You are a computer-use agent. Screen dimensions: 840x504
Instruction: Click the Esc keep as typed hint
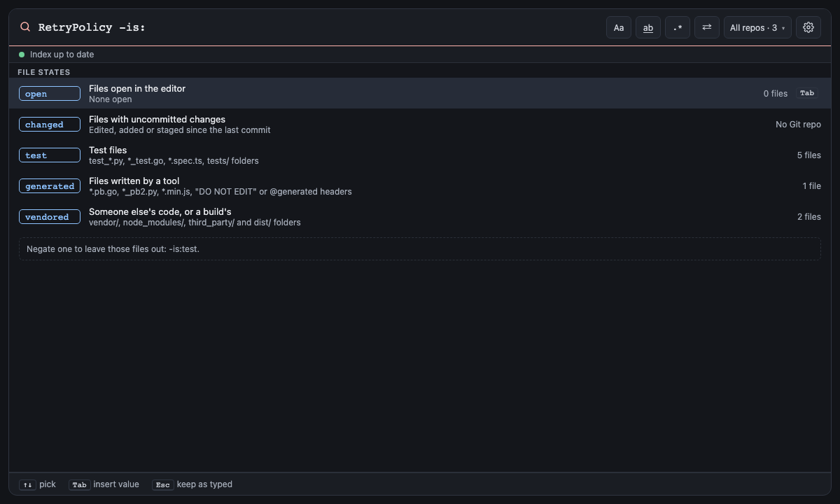(x=192, y=484)
